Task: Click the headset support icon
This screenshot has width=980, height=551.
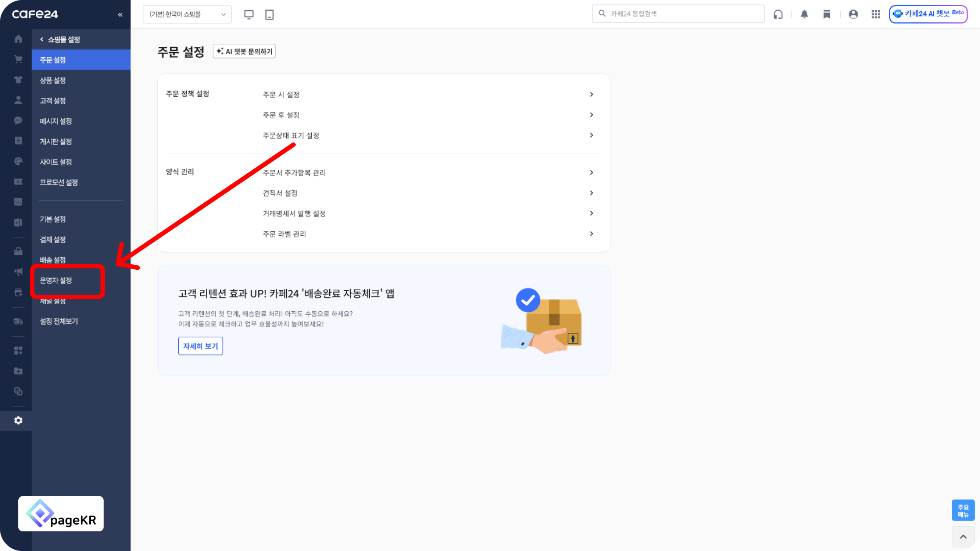Action: click(x=778, y=14)
